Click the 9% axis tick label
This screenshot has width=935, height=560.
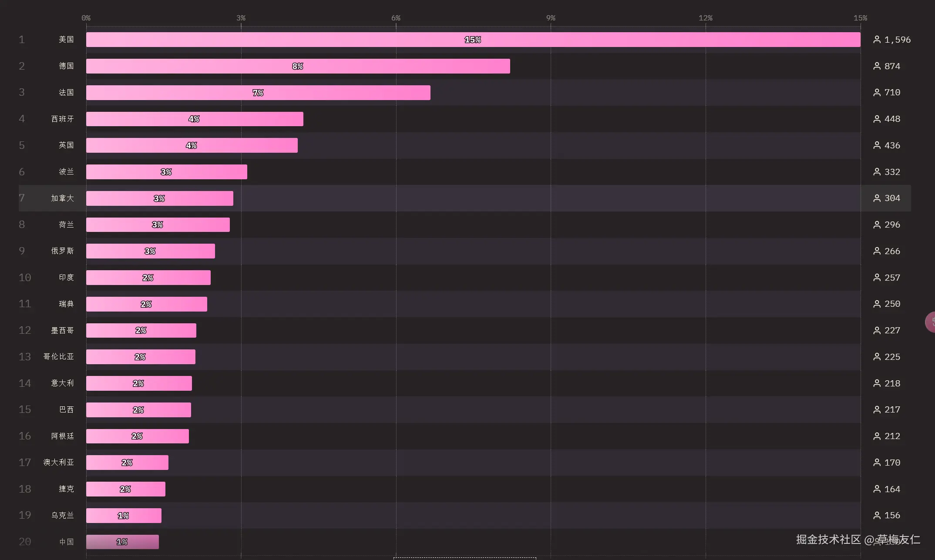click(x=551, y=18)
